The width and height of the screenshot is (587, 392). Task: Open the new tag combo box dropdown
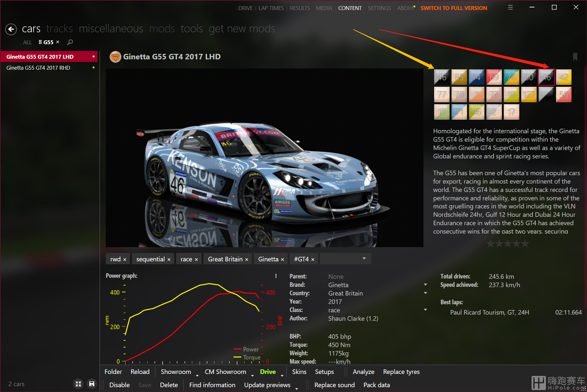pos(364,258)
